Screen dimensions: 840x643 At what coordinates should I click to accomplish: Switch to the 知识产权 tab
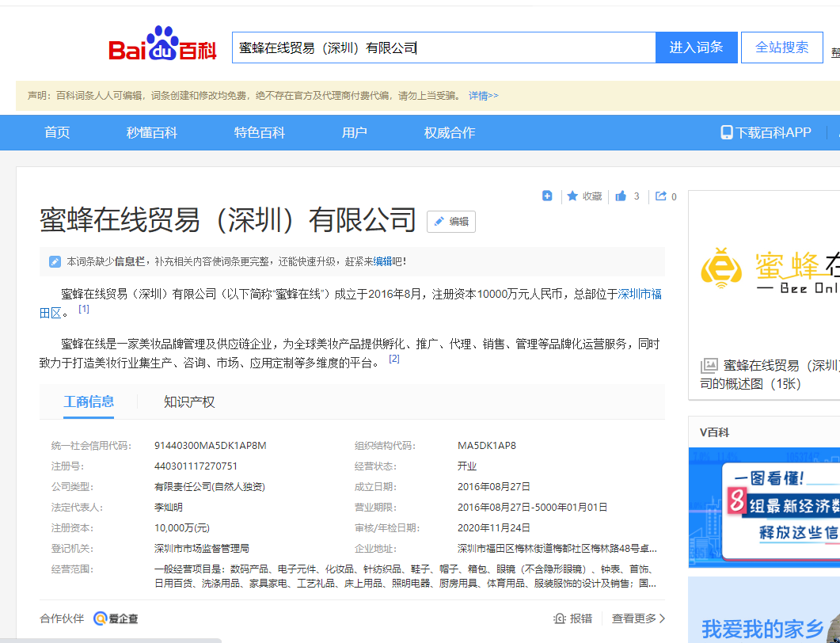(x=190, y=402)
